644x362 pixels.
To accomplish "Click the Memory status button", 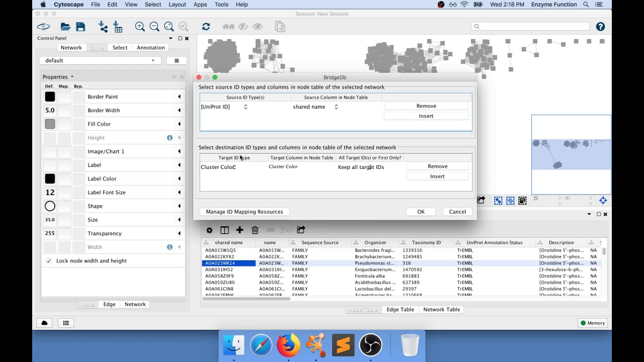I will click(x=593, y=323).
